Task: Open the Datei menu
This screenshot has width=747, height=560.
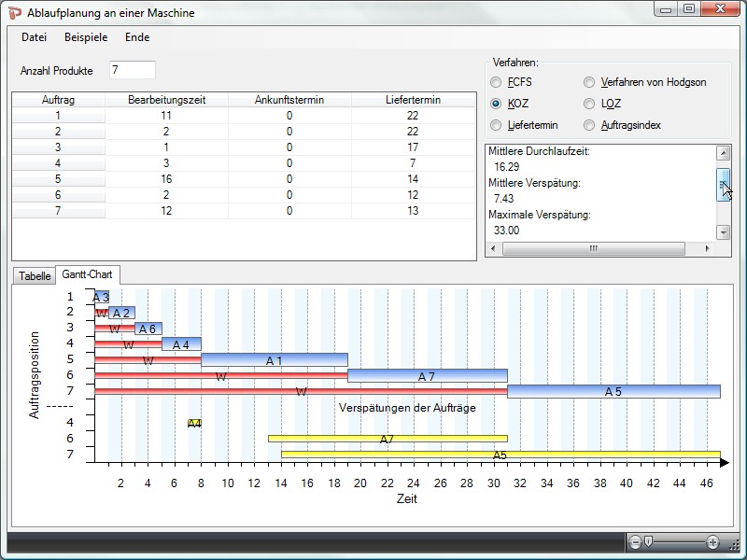Action: pos(34,37)
